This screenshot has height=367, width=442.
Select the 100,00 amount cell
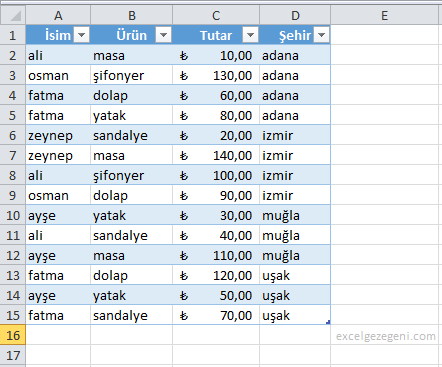pyautogui.click(x=216, y=175)
